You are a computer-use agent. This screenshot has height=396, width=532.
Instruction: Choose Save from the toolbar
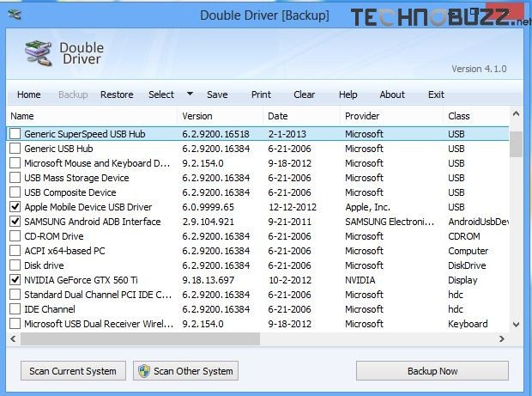pyautogui.click(x=217, y=94)
